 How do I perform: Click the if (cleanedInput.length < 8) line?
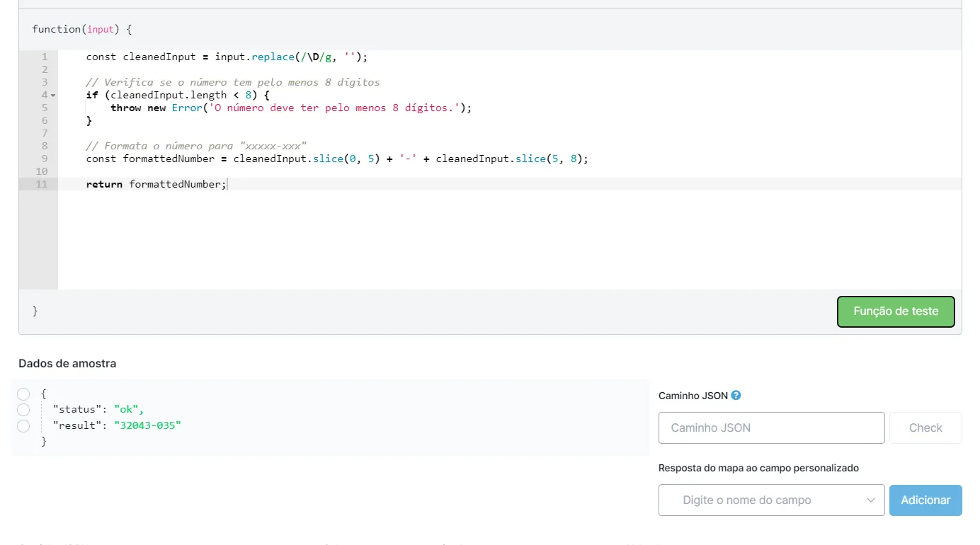coord(178,95)
